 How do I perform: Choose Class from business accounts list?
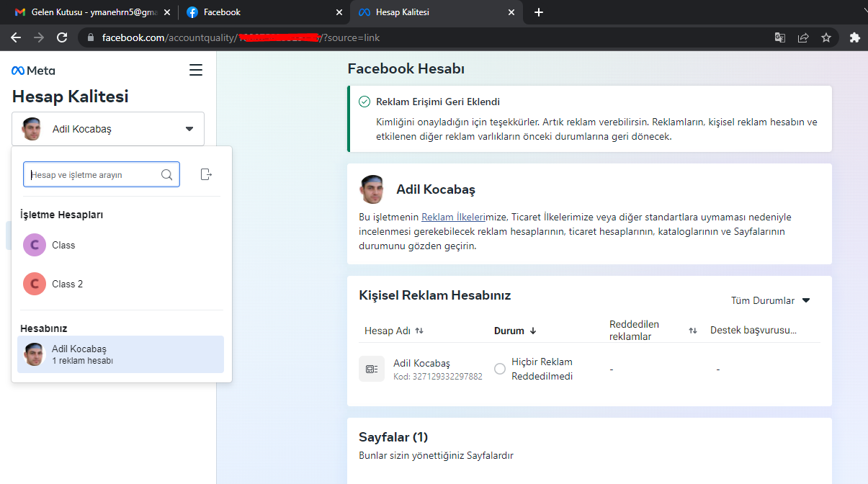(x=120, y=245)
